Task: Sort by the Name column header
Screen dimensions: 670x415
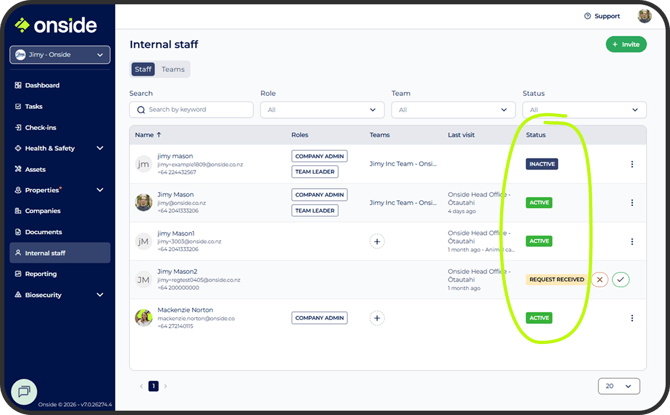Action: (x=148, y=135)
